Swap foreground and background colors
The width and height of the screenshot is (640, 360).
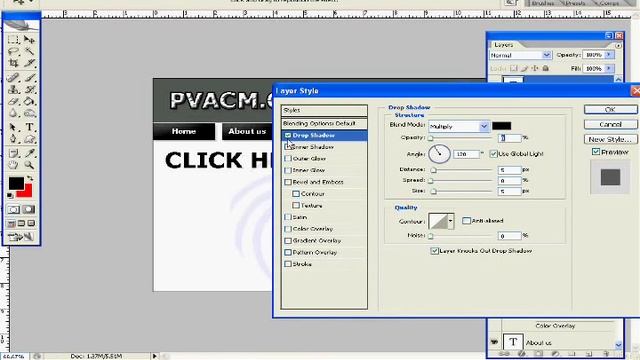point(30,178)
